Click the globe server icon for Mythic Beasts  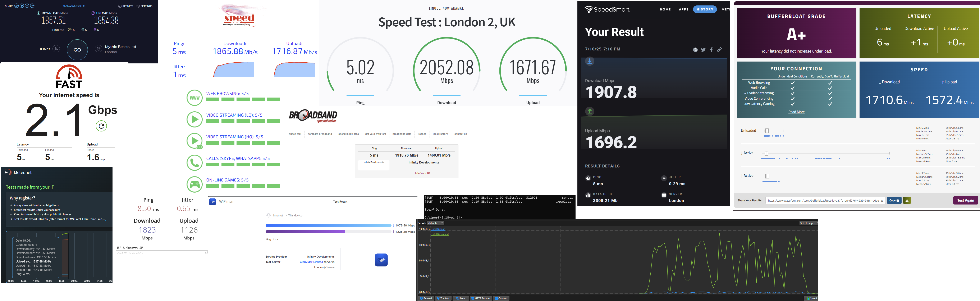[99, 49]
